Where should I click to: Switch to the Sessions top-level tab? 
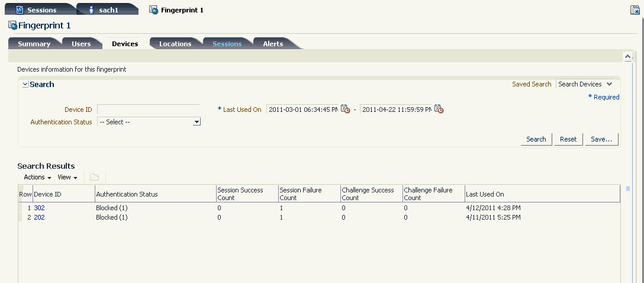(41, 10)
